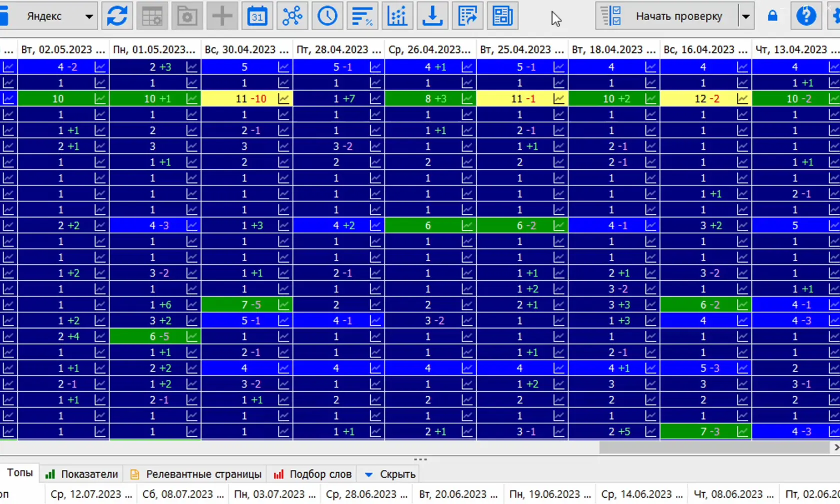
Task: Open chart icon beside the '12 -2' cell
Action: tap(742, 98)
